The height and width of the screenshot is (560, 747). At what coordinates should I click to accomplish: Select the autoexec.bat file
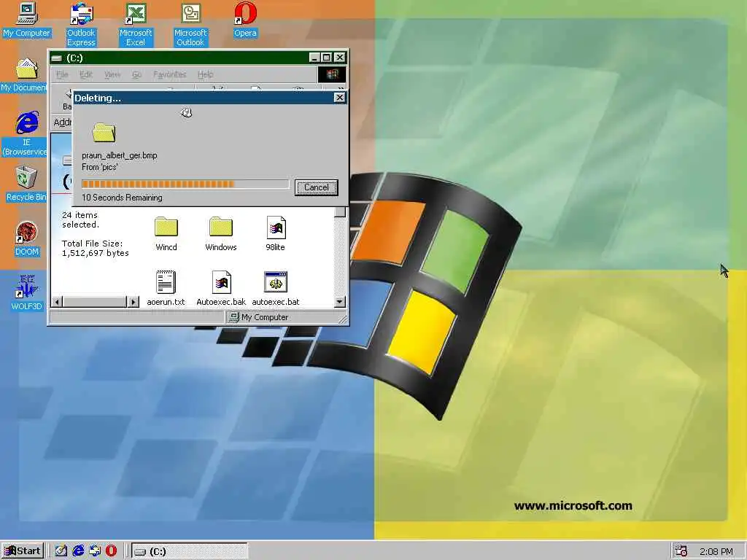(275, 288)
